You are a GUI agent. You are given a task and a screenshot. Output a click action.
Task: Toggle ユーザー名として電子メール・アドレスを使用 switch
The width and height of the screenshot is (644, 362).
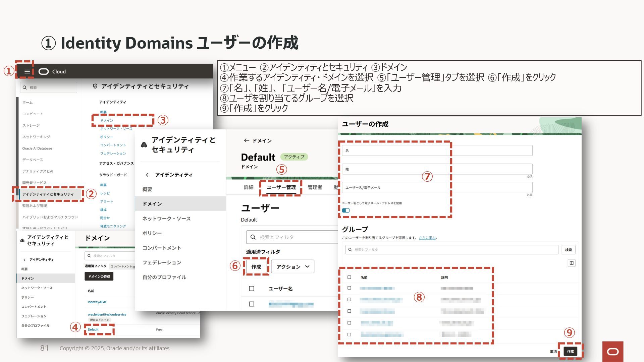[x=346, y=210]
